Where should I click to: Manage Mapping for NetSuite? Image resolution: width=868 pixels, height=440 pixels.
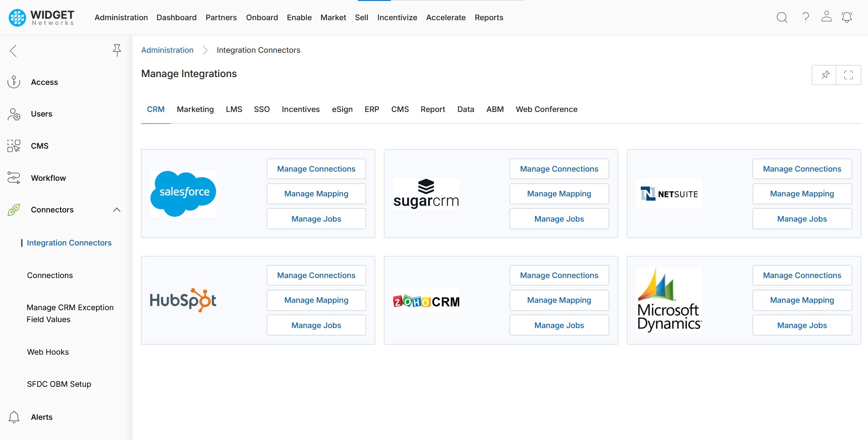[802, 194]
